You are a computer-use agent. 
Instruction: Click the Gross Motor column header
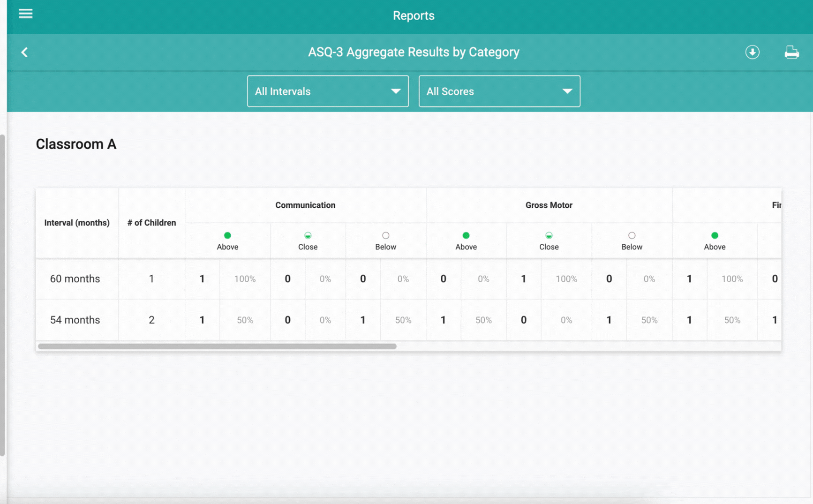point(549,205)
